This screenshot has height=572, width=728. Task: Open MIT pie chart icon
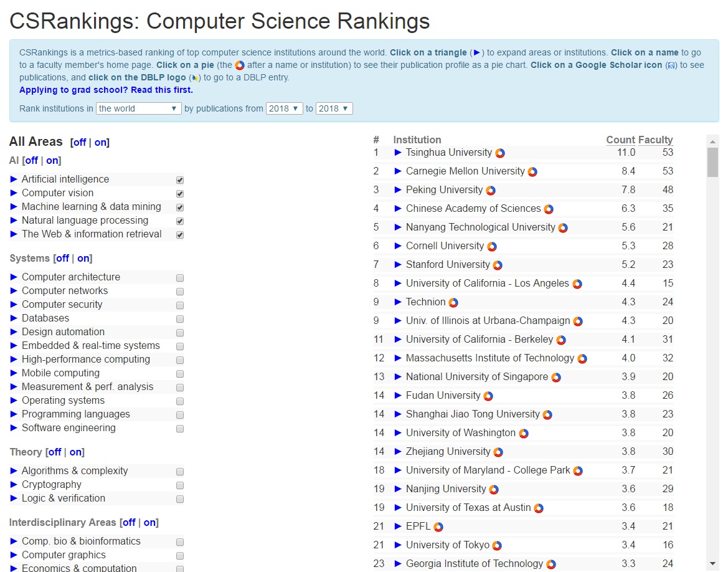(582, 359)
